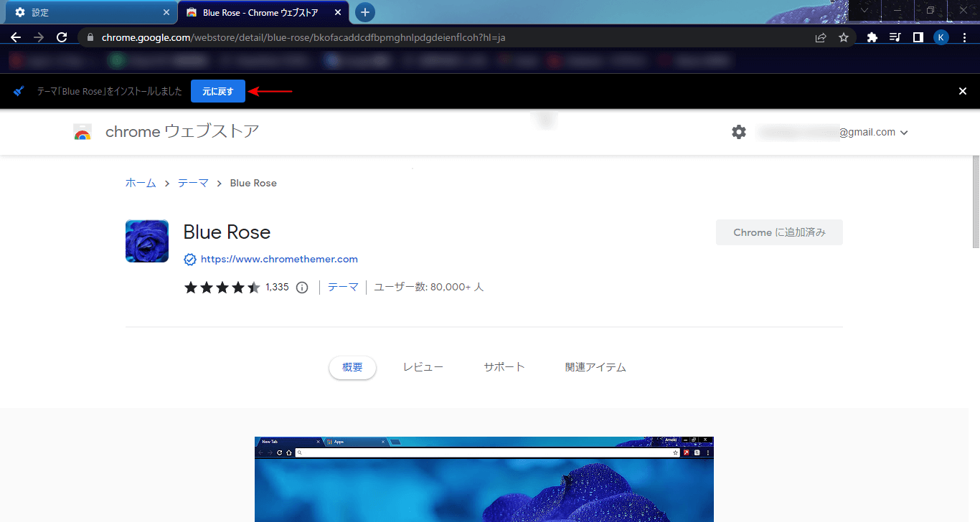Click the page vertical scrollbar

click(x=975, y=201)
